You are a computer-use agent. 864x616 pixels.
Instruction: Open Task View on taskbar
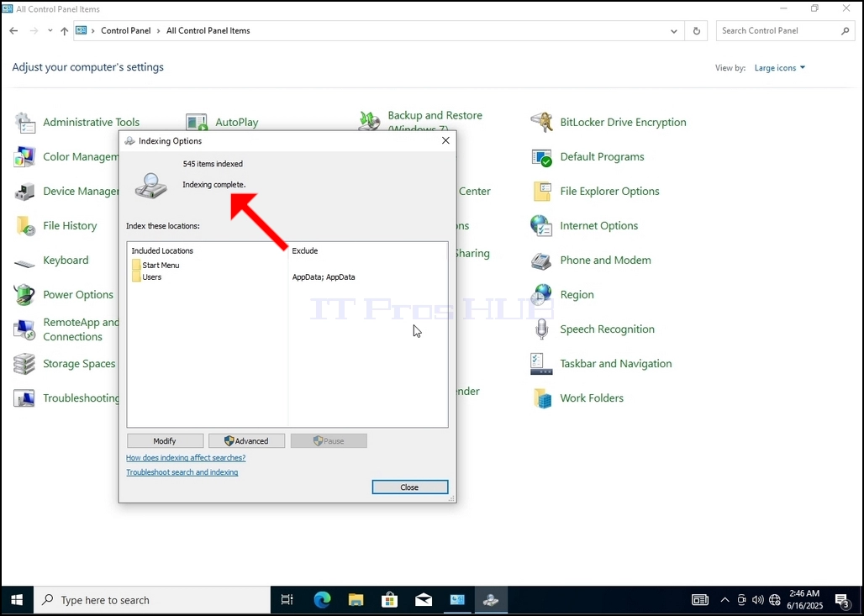point(287,600)
